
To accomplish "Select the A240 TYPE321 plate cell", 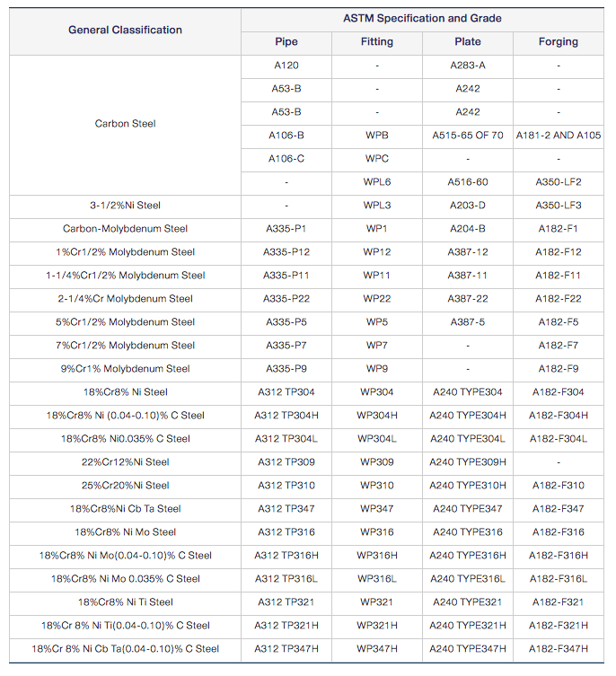I will (468, 602).
